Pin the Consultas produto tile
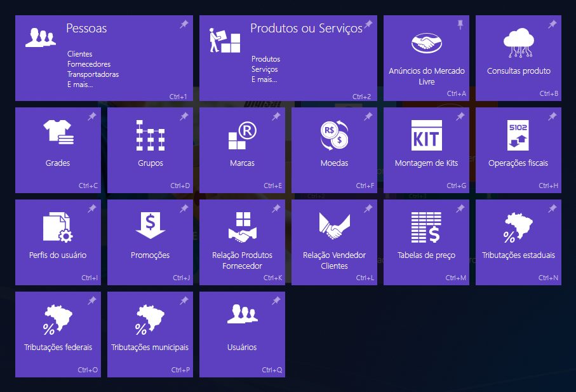576x392 pixels. point(552,24)
